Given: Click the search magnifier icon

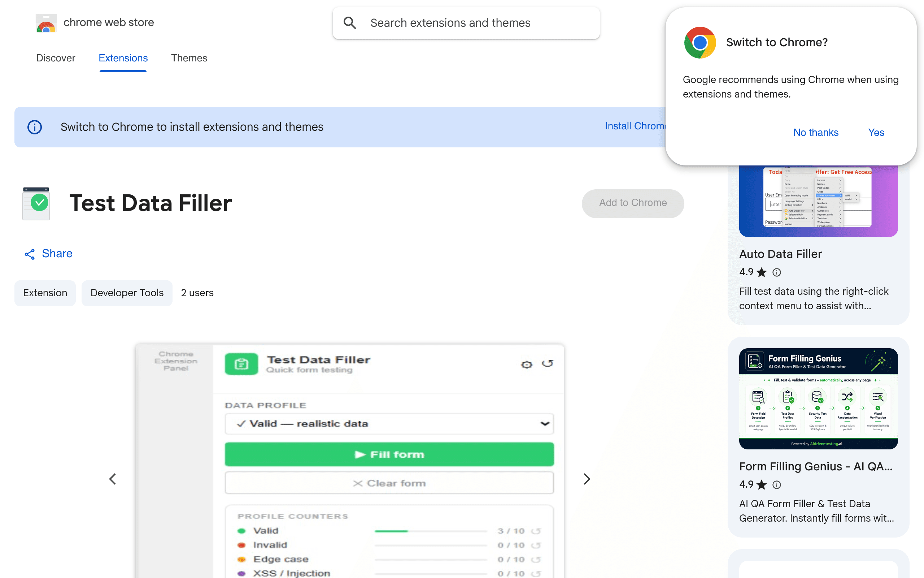Looking at the screenshot, I should (x=350, y=23).
